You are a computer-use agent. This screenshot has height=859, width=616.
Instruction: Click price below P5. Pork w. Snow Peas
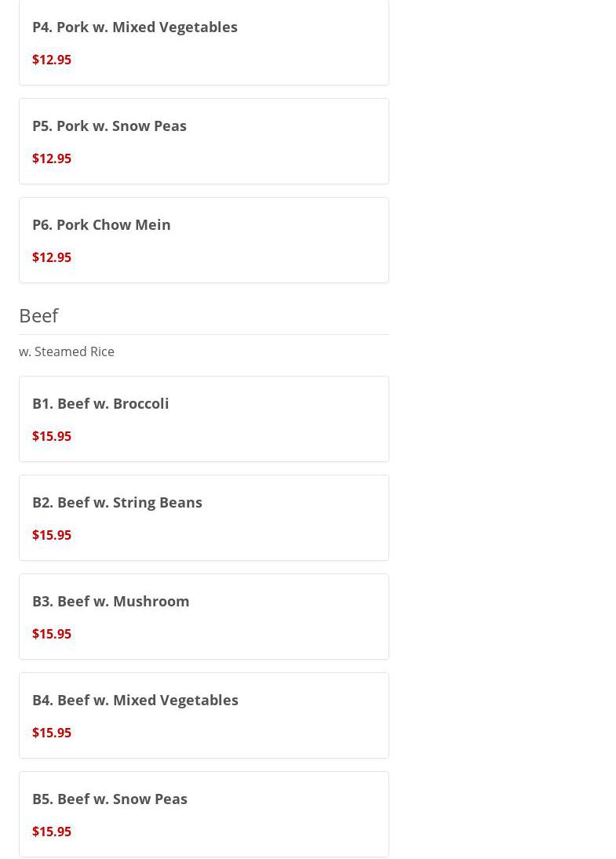coord(52,158)
